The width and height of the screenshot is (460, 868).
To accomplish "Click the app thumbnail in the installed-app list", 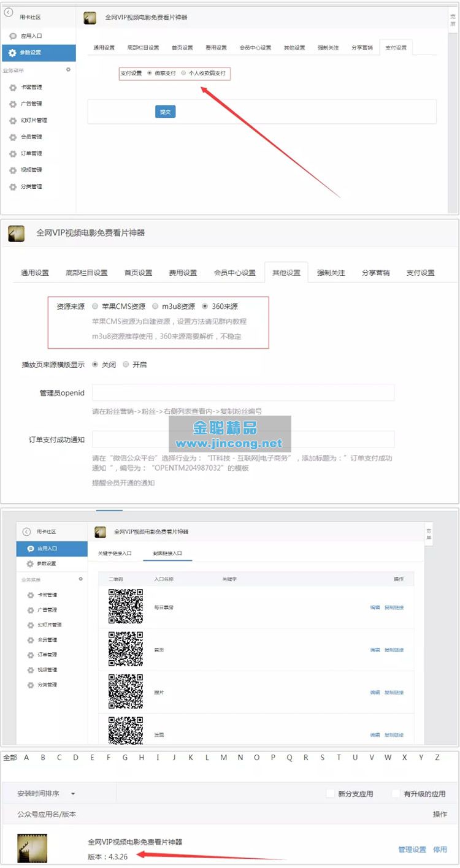I will pos(32,848).
